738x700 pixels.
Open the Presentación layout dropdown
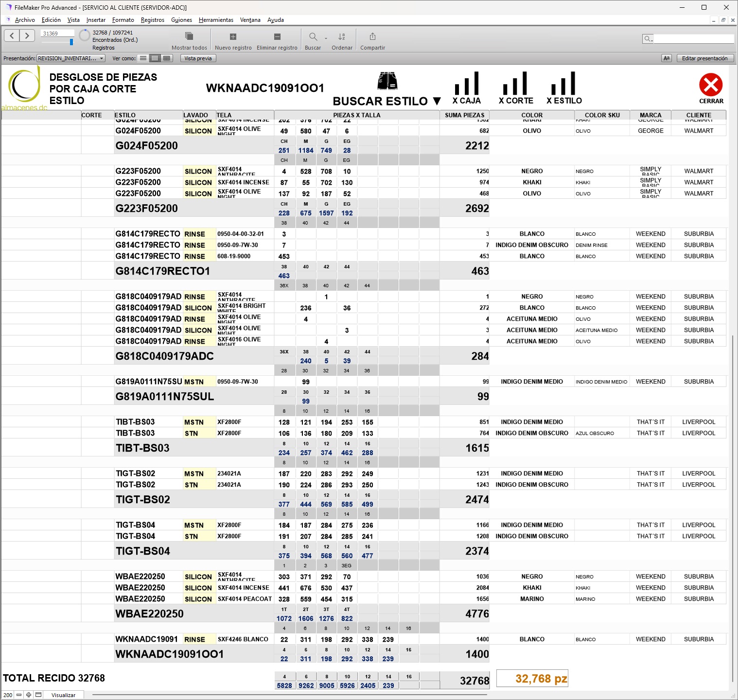pyautogui.click(x=70, y=58)
